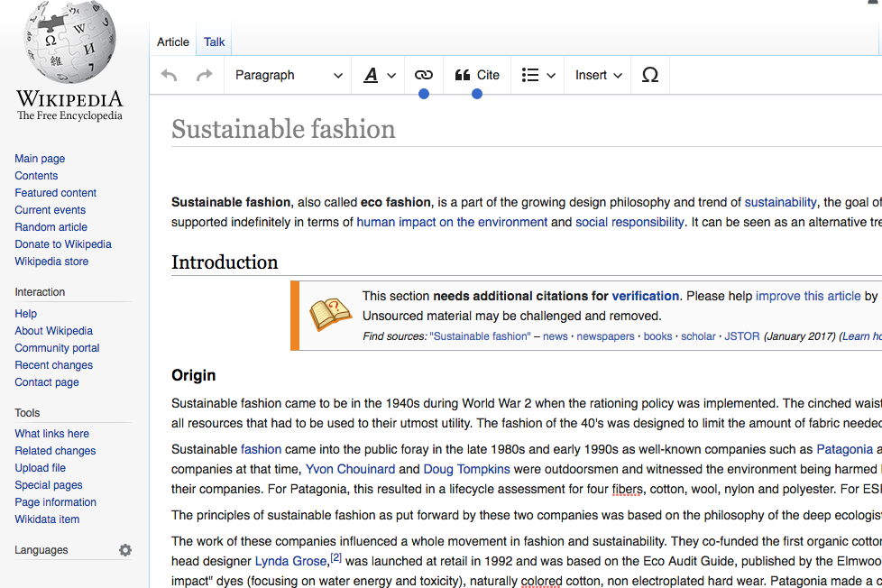
Task: Click the link chain icon in the toolbar
Action: pos(424,75)
